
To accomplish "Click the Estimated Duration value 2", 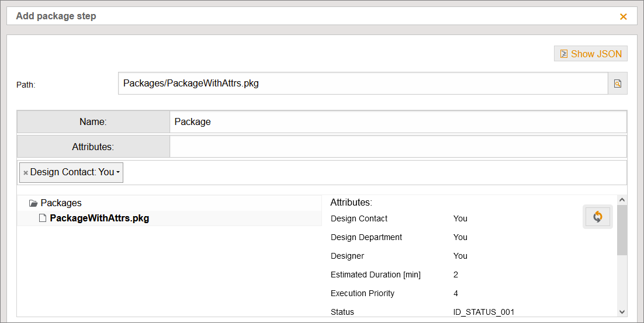I will tap(455, 275).
